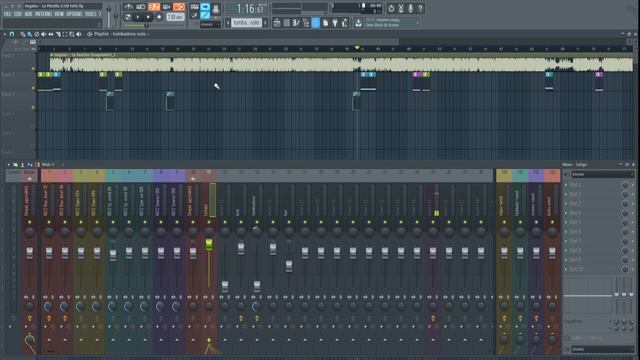640x360 pixels.
Task: Select the Zoom magnifier tool in Playlist
Action: 72,34
